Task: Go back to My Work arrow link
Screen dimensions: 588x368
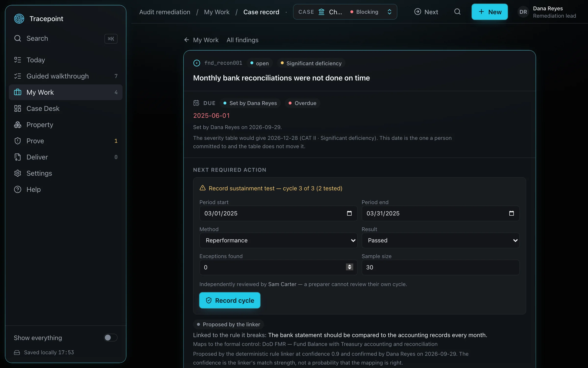Action: (201, 40)
